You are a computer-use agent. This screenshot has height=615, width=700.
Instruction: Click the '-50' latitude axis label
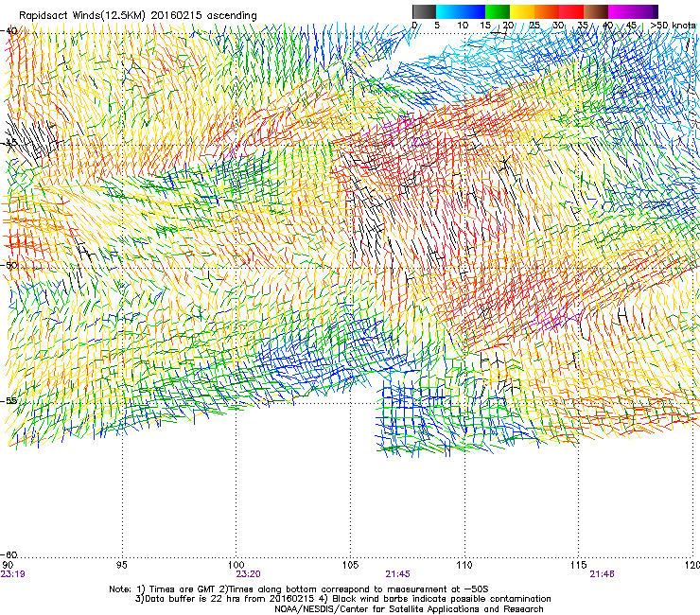(x=9, y=265)
